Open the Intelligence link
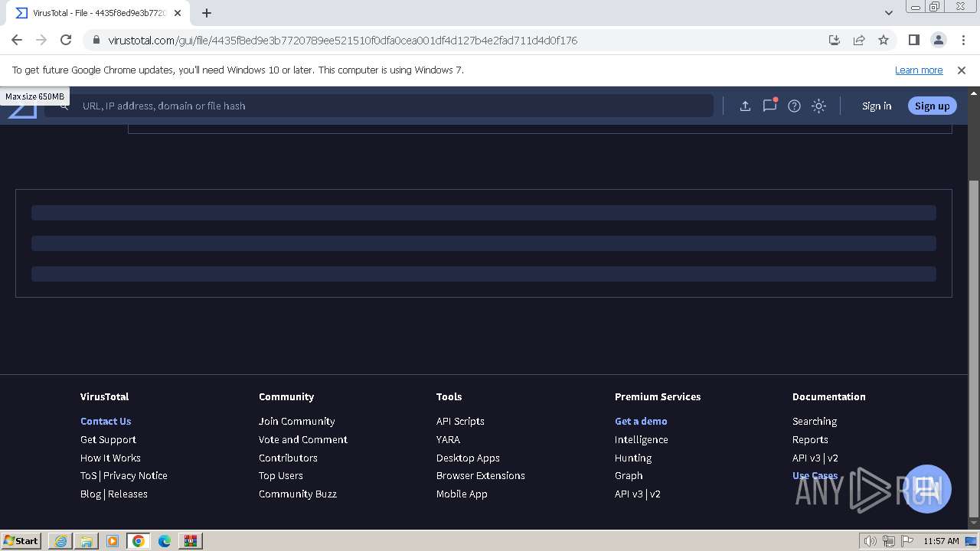 coord(642,439)
